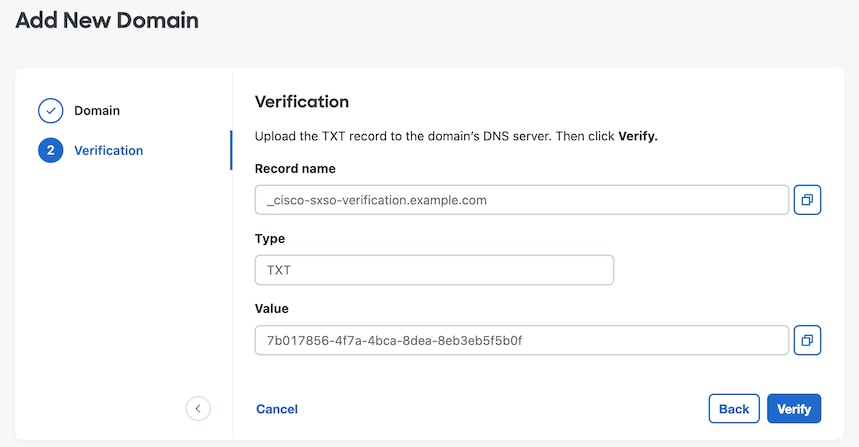The image size is (859, 447).
Task: Select the Domain step label
Action: point(97,111)
